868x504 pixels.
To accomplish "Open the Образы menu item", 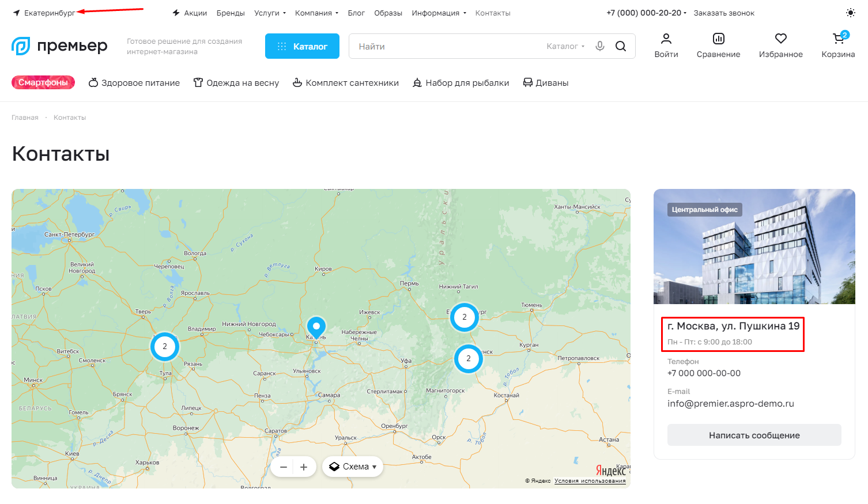I will [388, 13].
